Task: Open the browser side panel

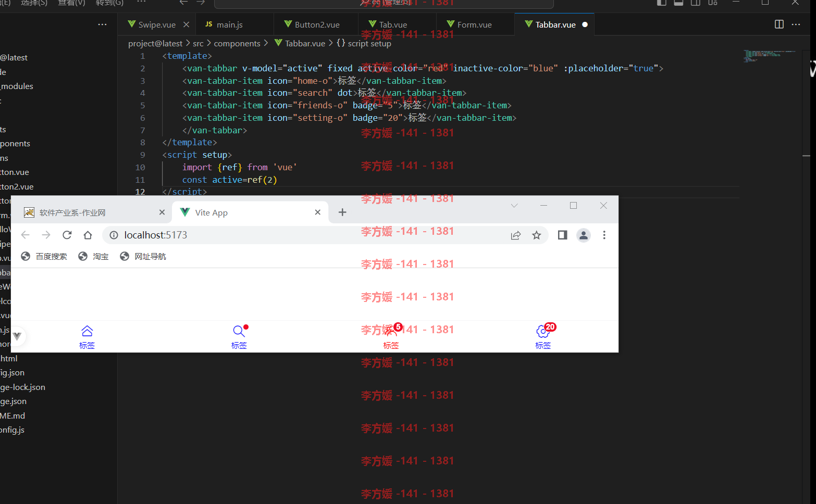Action: point(562,235)
